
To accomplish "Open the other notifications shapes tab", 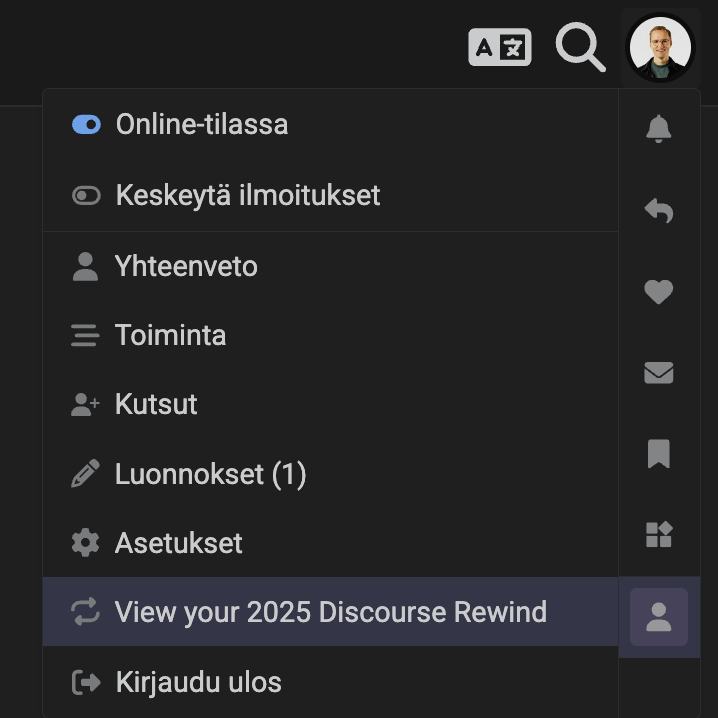I will coord(658,535).
